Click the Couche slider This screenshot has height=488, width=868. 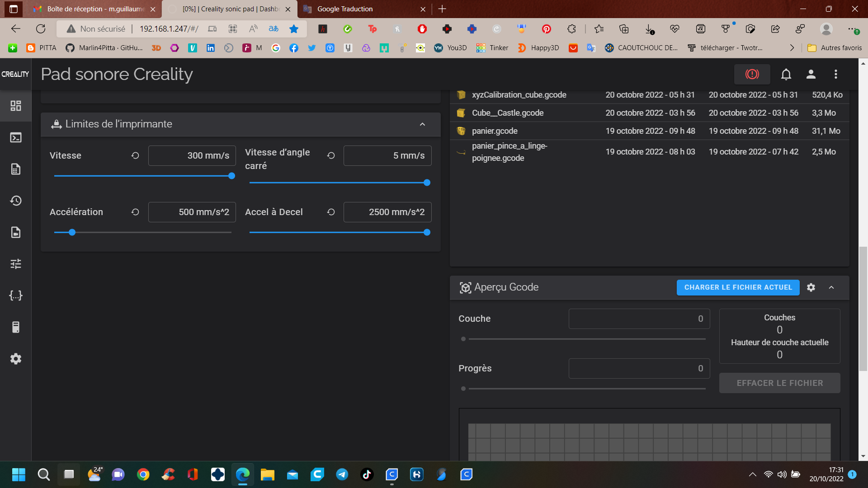(x=584, y=339)
